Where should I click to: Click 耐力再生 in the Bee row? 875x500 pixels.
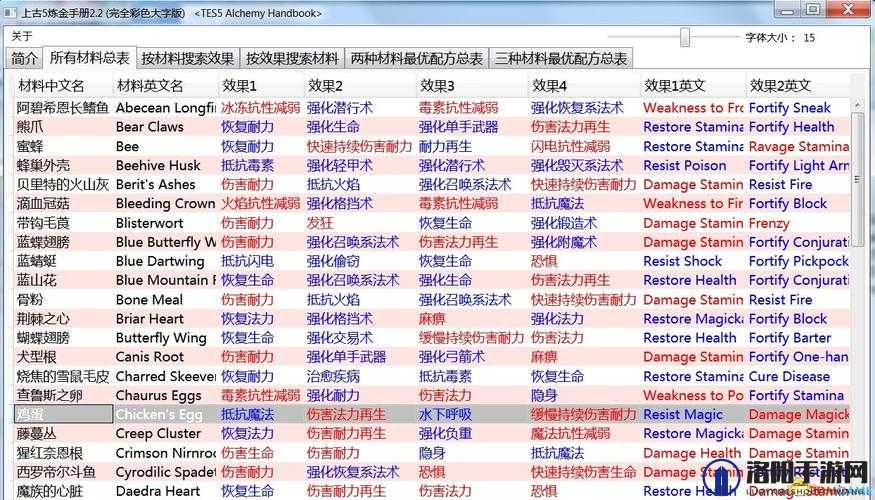click(445, 146)
